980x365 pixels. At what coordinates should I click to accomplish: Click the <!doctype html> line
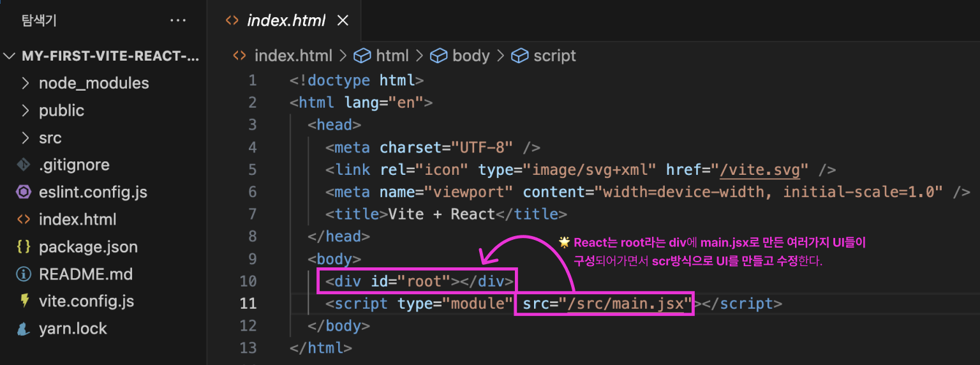coord(357,80)
